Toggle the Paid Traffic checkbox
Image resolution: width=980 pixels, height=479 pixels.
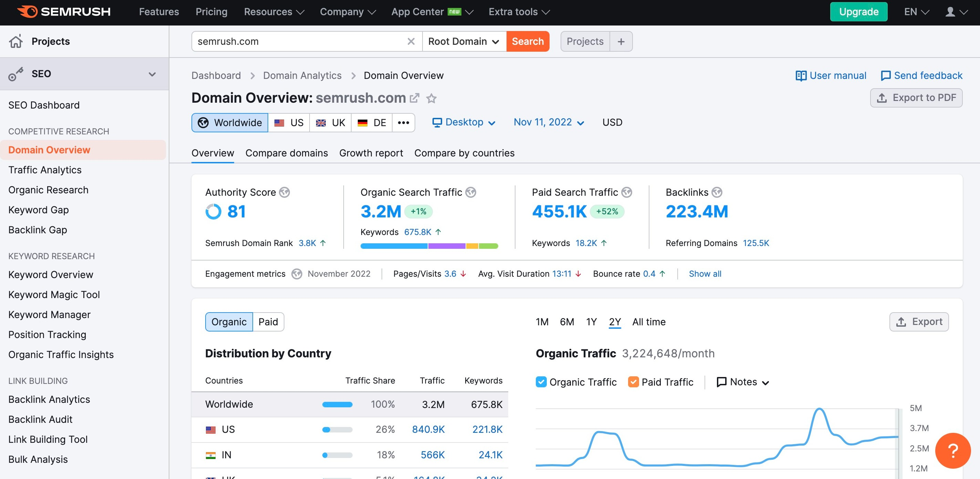pos(633,381)
